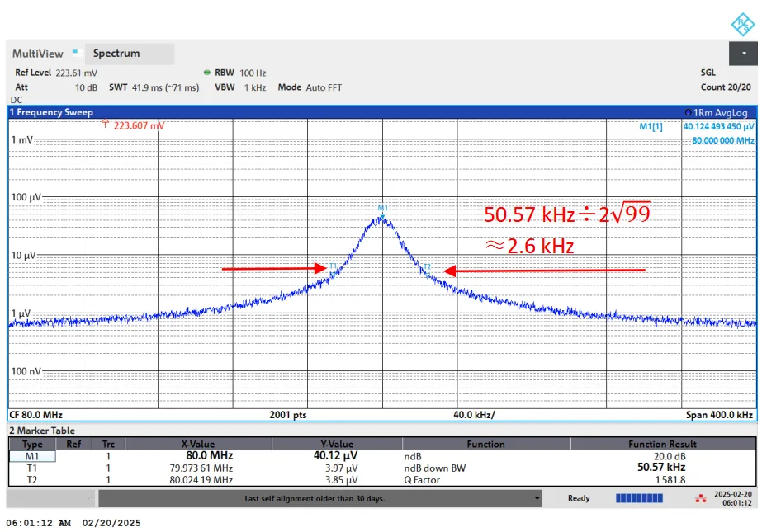Viewport: 762px width, 532px height.
Task: Open the top-right dropdown arrow menu
Action: pyautogui.click(x=743, y=54)
